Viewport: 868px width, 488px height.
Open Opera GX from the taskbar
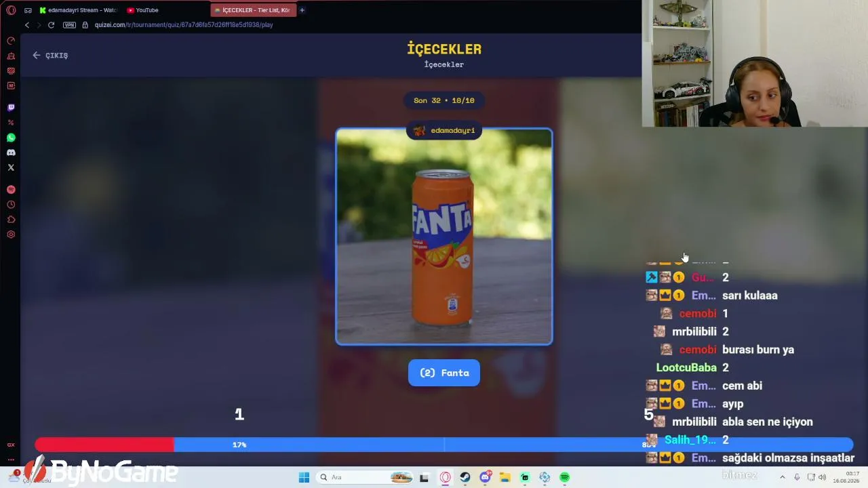445,477
